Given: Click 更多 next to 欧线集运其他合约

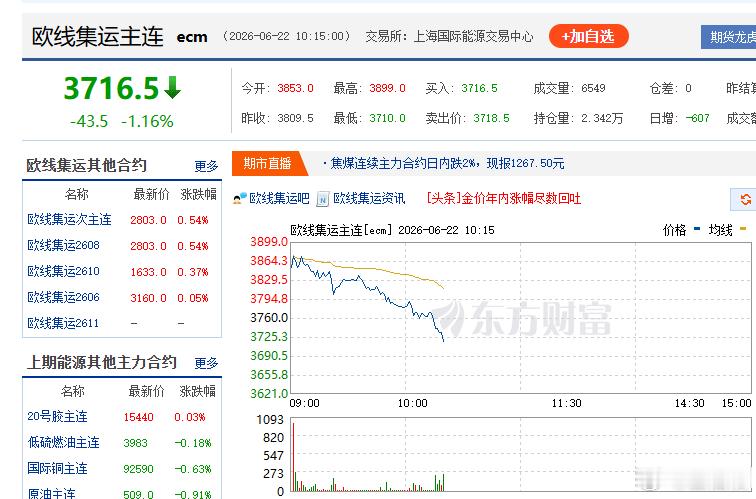Looking at the screenshot, I should coord(206,166).
